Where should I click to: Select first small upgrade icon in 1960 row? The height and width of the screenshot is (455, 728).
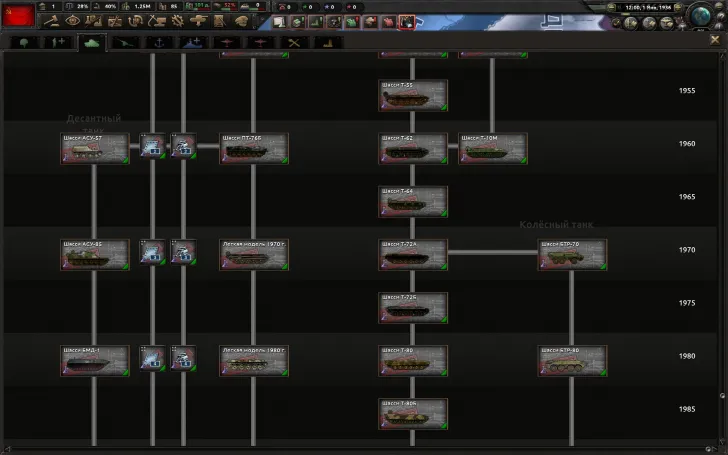click(153, 146)
